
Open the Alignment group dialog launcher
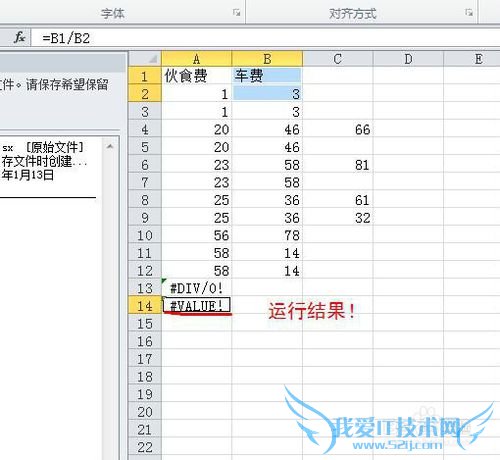tap(469, 13)
